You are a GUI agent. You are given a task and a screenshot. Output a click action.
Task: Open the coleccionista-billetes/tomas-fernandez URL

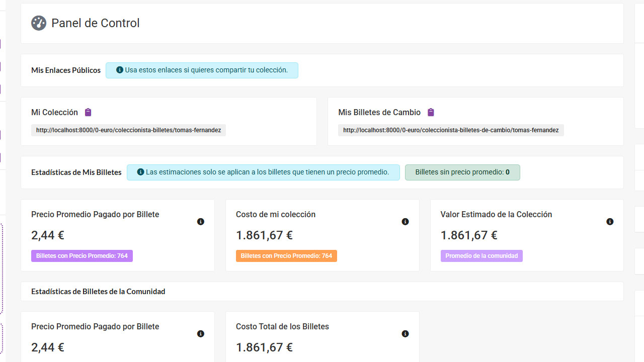click(x=128, y=130)
